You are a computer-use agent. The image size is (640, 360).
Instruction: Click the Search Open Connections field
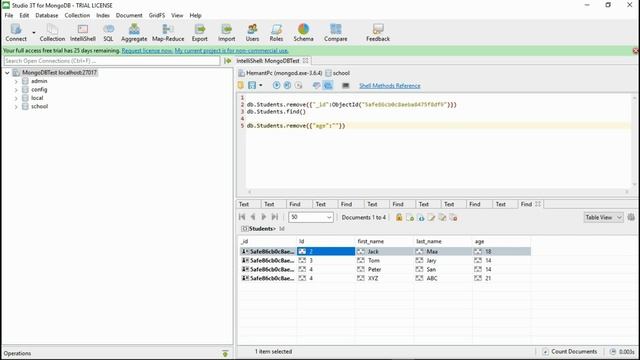click(111, 61)
